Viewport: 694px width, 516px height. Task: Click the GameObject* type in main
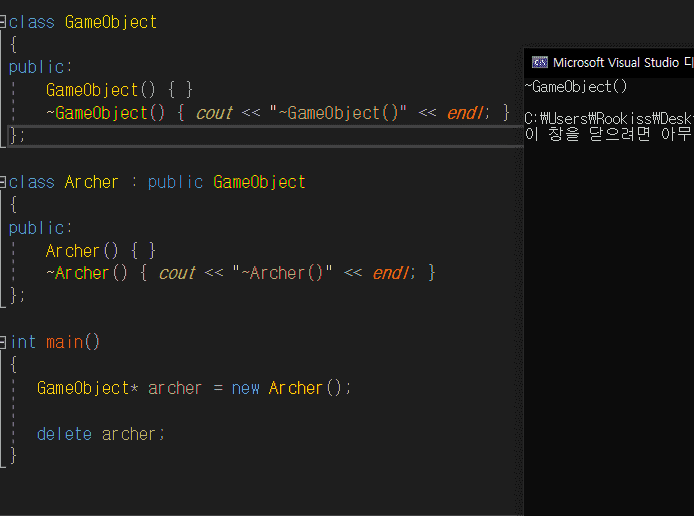click(x=88, y=388)
